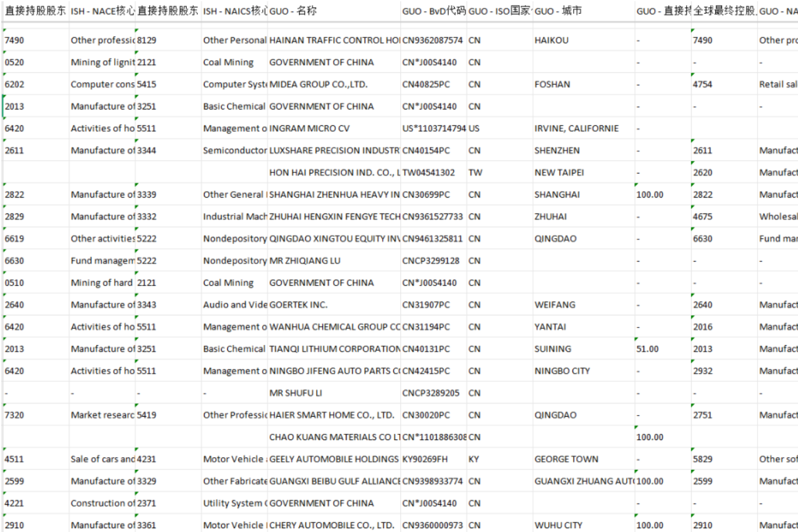
Task: Click the CNCP3289205 code cell
Action: point(434,393)
